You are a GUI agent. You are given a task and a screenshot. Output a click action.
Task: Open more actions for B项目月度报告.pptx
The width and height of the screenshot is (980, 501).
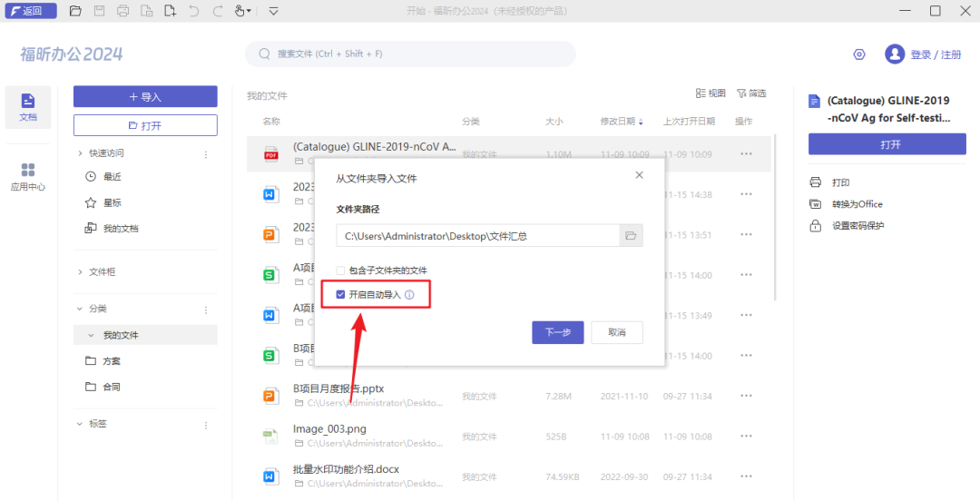pyautogui.click(x=746, y=396)
